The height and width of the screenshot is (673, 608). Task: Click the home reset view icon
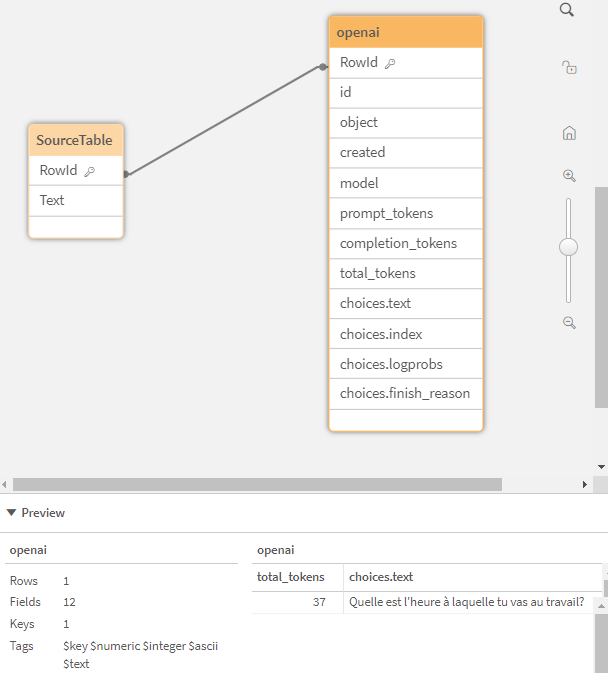click(x=569, y=133)
